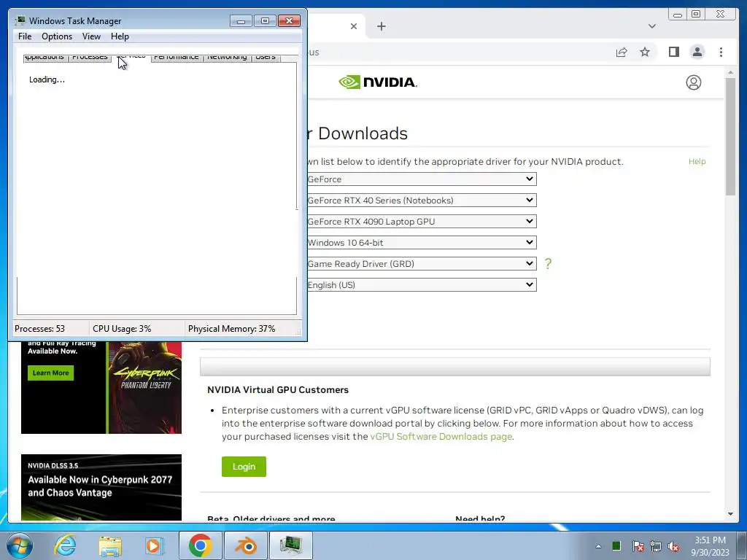Click the NVIDIA logo
Image resolution: width=747 pixels, height=560 pixels.
point(378,82)
